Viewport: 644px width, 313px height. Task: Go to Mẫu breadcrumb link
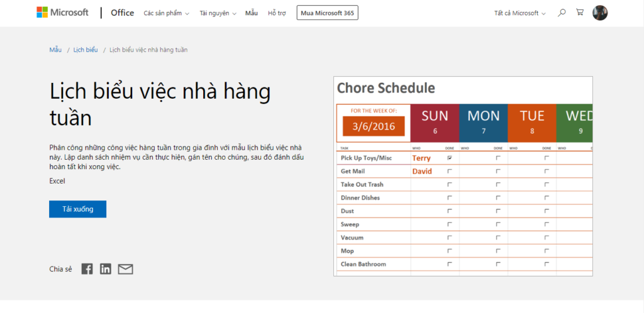point(55,50)
